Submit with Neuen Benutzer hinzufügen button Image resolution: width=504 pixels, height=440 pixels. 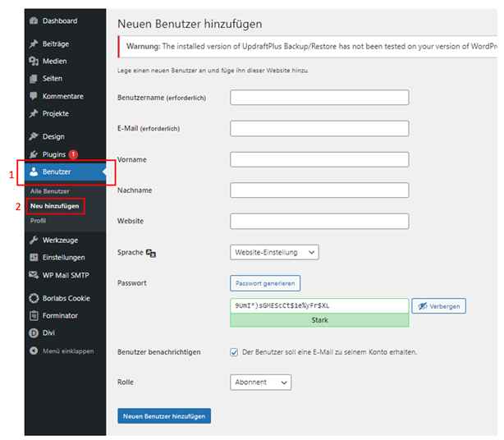pos(164,416)
